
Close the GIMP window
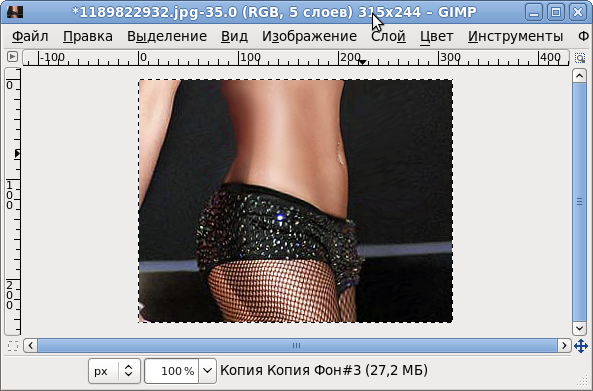tap(578, 12)
